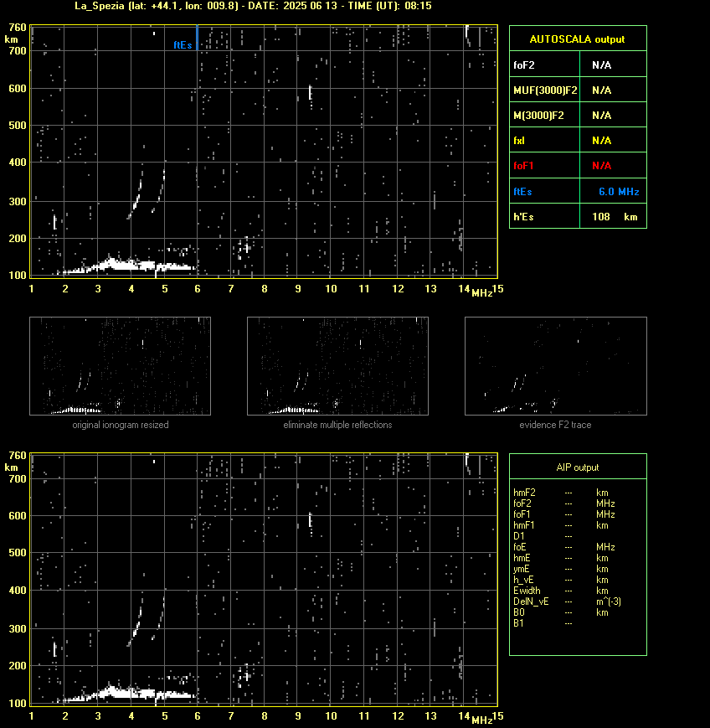The height and width of the screenshot is (728, 710).
Task: Click the MHz axis label of top ionogram
Action: (x=481, y=293)
